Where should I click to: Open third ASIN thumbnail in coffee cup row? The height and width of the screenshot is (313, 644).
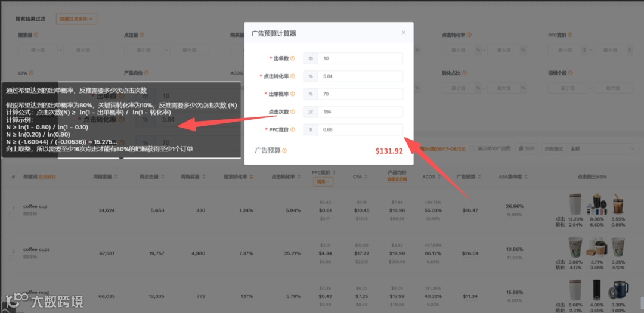tap(618, 204)
